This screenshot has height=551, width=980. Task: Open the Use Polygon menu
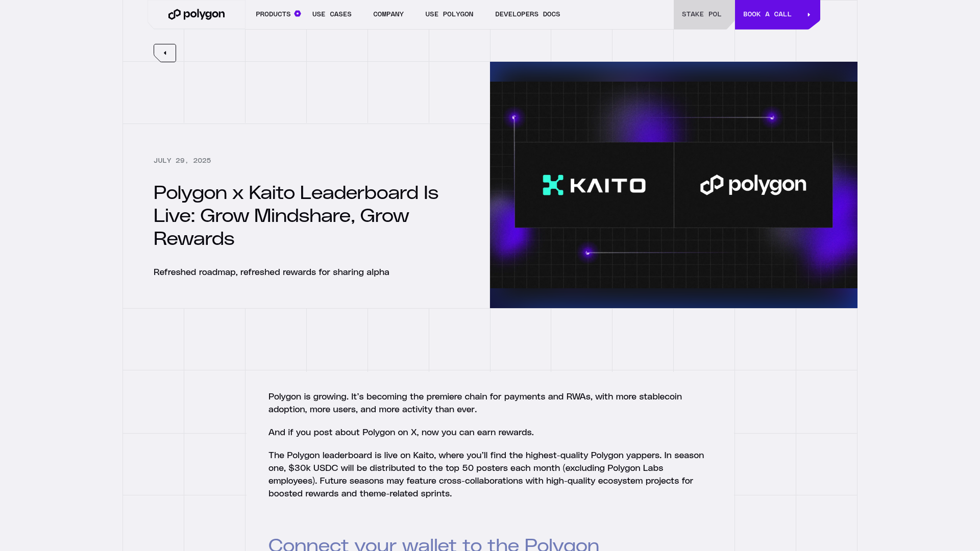[x=449, y=14]
